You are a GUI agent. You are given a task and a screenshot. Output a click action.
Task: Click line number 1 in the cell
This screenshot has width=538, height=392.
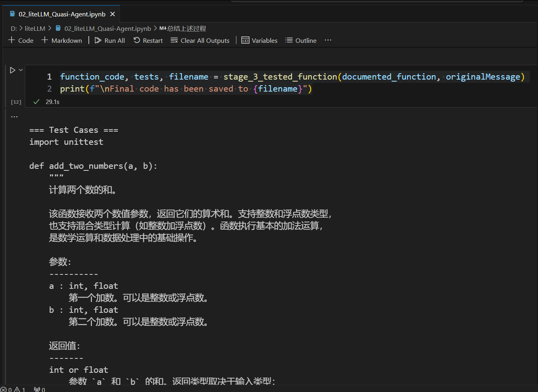coord(49,76)
